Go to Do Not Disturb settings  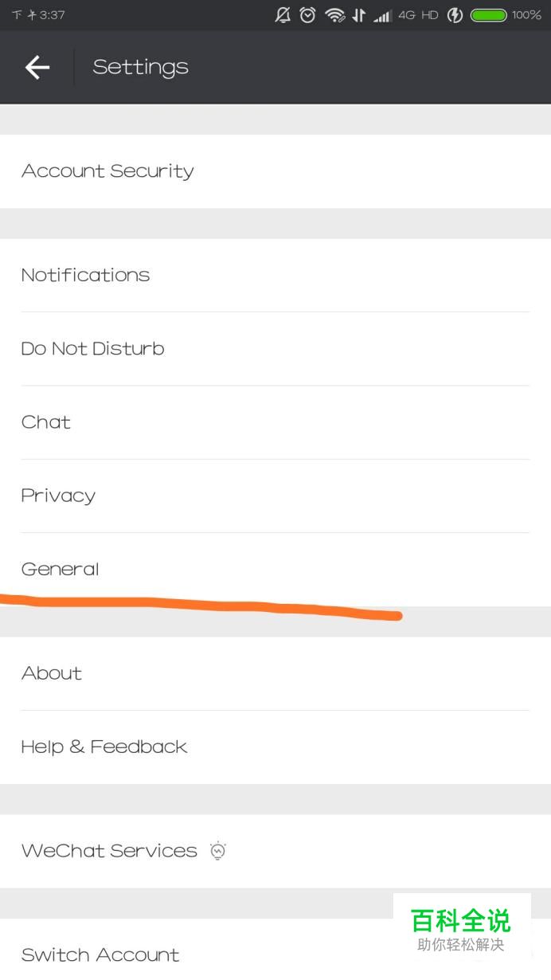[92, 348]
